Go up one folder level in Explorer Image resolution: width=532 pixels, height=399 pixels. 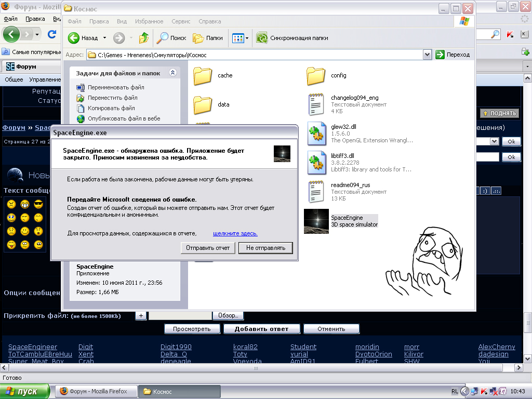tap(144, 38)
